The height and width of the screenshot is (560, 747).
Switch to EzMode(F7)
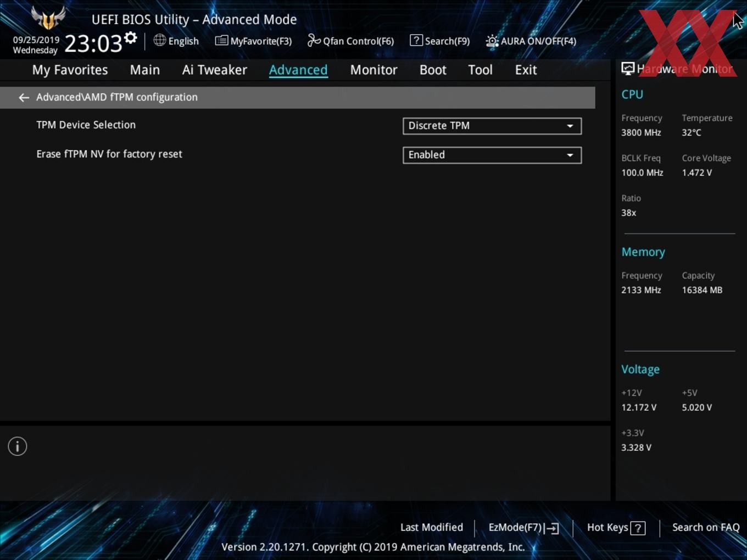coord(523,528)
